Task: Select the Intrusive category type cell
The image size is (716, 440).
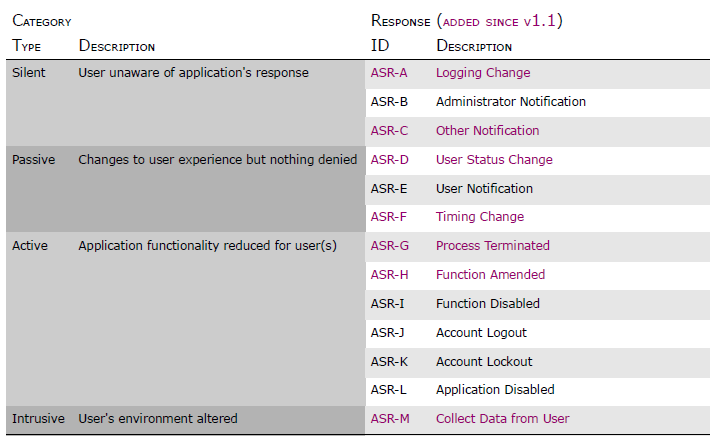Action: coord(36,419)
